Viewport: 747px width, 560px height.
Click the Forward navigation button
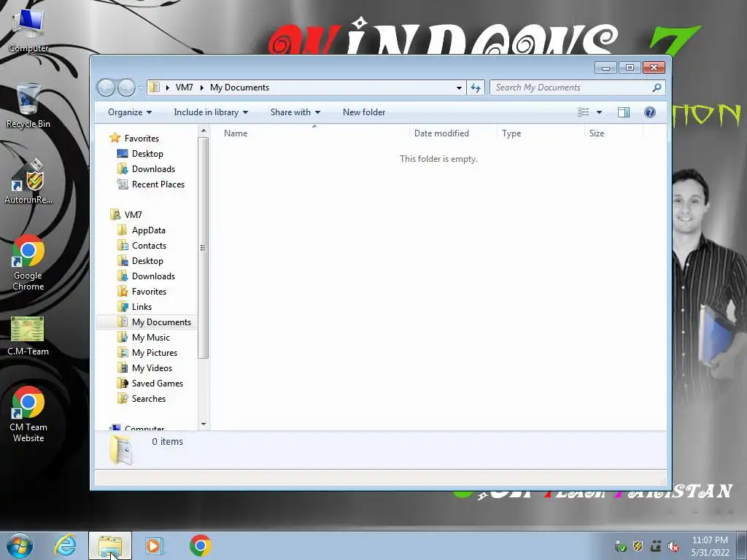point(126,87)
